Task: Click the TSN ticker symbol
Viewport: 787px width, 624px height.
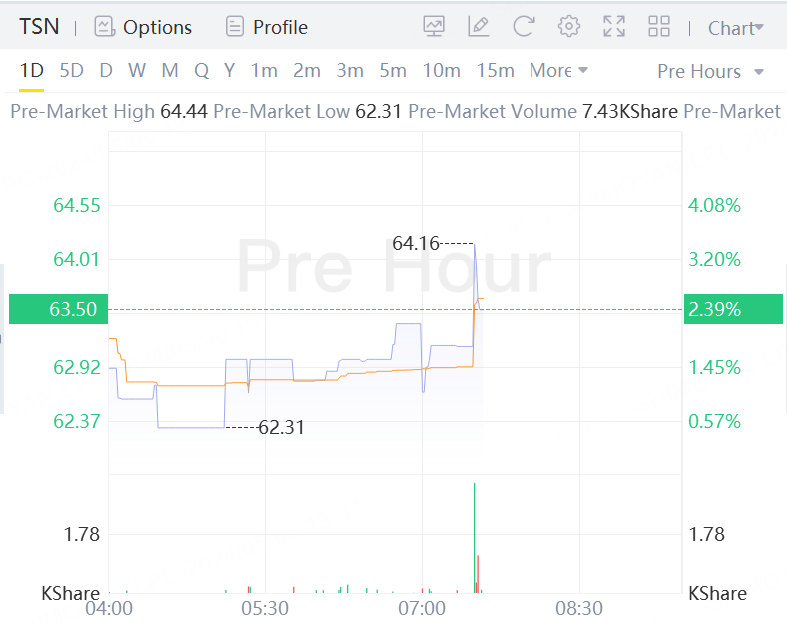Action: click(39, 27)
